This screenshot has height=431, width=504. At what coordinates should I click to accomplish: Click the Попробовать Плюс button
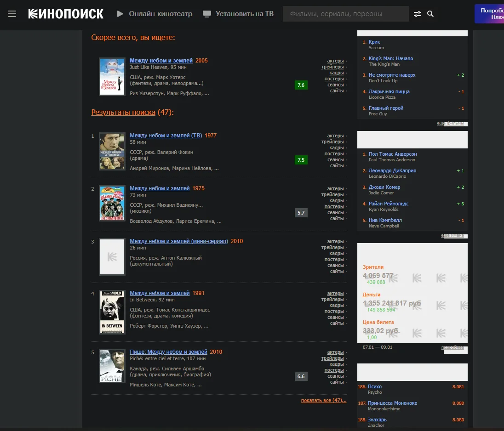[489, 13]
